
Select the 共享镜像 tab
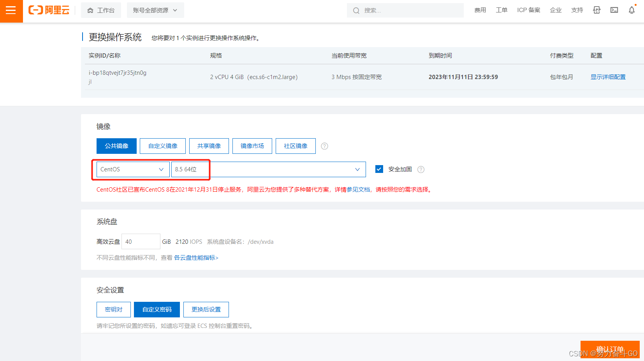209,146
